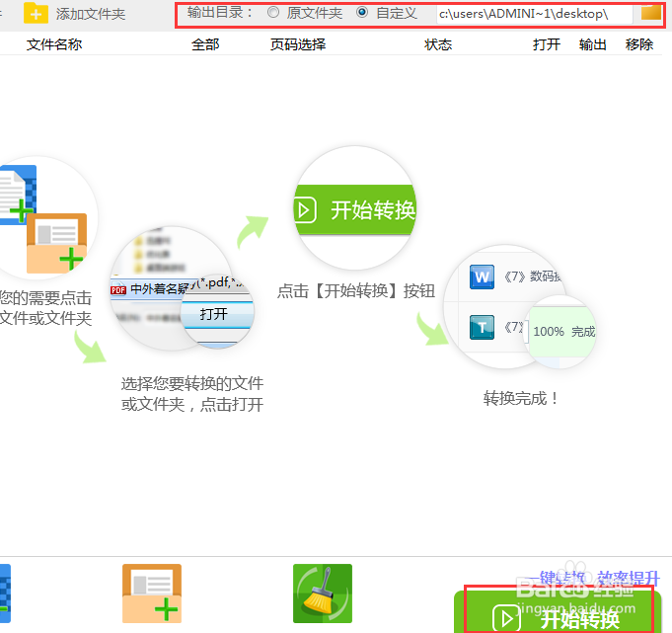This screenshot has width=672, height=633.
Task: Click the 一键转换 效率提升 link
Action: (x=595, y=578)
